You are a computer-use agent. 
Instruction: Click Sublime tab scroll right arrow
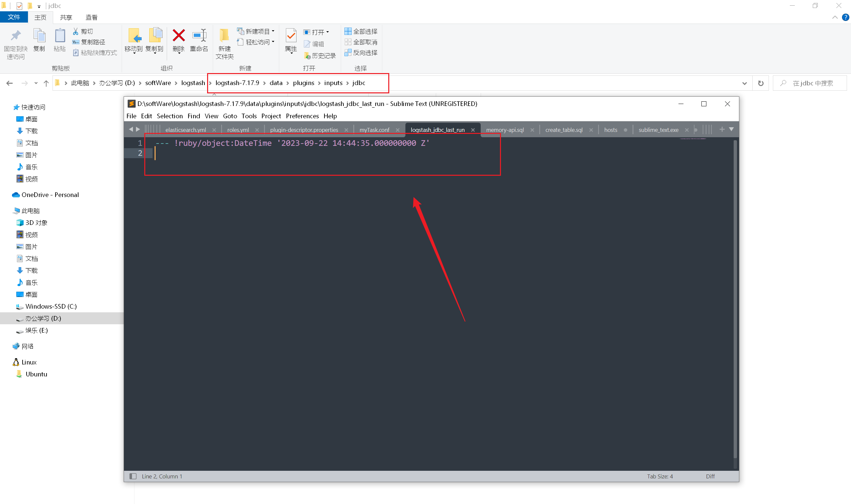(138, 129)
